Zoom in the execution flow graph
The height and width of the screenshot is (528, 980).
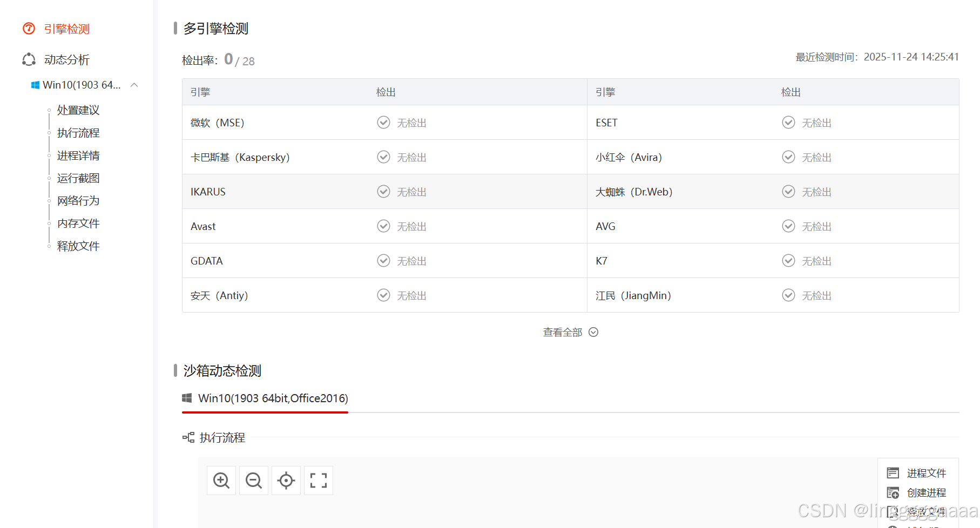pyautogui.click(x=221, y=480)
